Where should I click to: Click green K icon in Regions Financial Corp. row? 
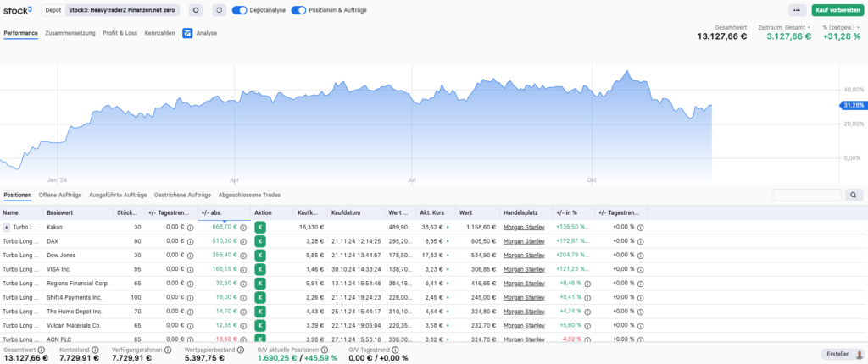(x=260, y=284)
